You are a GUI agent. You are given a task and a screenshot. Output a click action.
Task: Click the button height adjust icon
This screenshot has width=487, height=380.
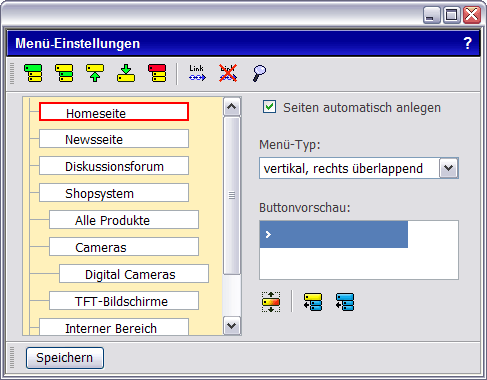pyautogui.click(x=271, y=302)
